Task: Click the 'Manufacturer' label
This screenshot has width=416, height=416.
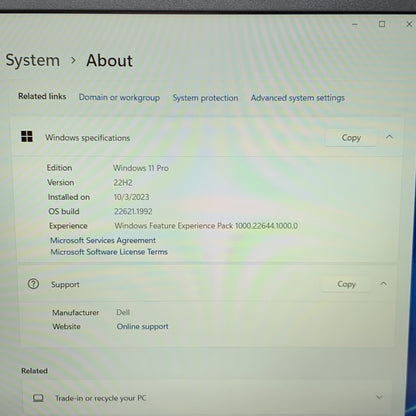Action: point(76,313)
